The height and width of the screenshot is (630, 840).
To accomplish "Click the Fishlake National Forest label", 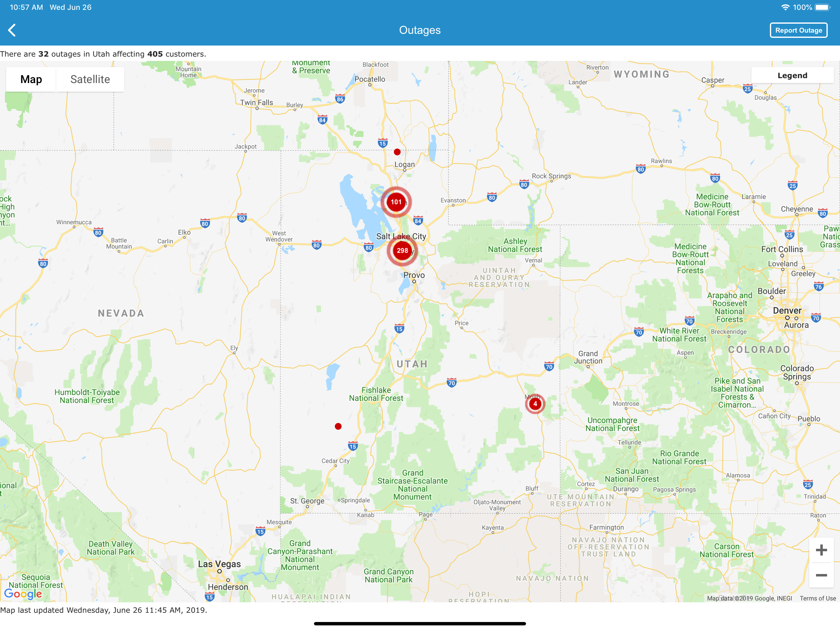I will click(x=376, y=394).
